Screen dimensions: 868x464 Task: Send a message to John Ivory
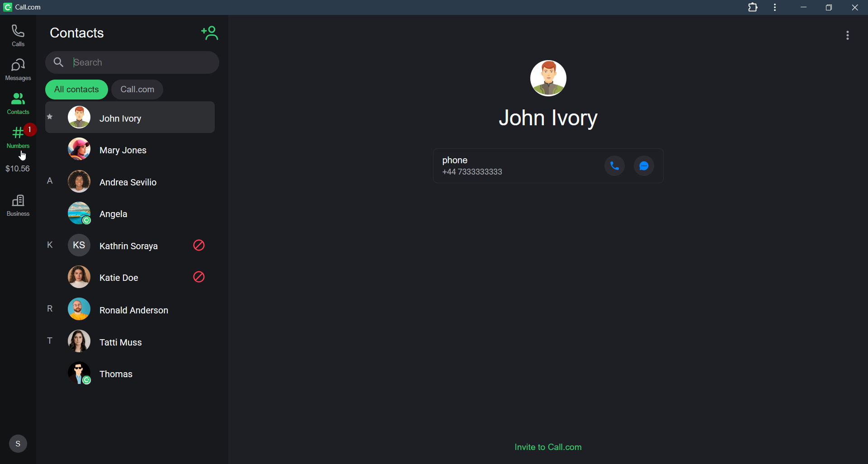(644, 166)
